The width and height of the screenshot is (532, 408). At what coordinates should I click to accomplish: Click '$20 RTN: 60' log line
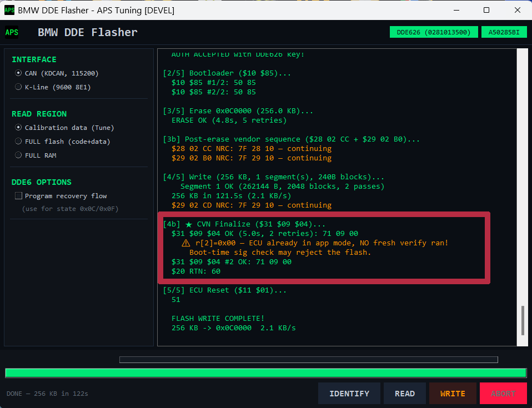196,271
